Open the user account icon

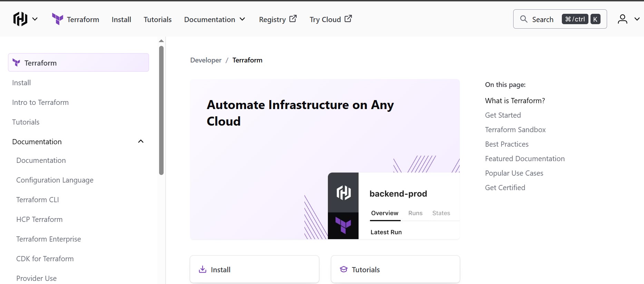[623, 19]
